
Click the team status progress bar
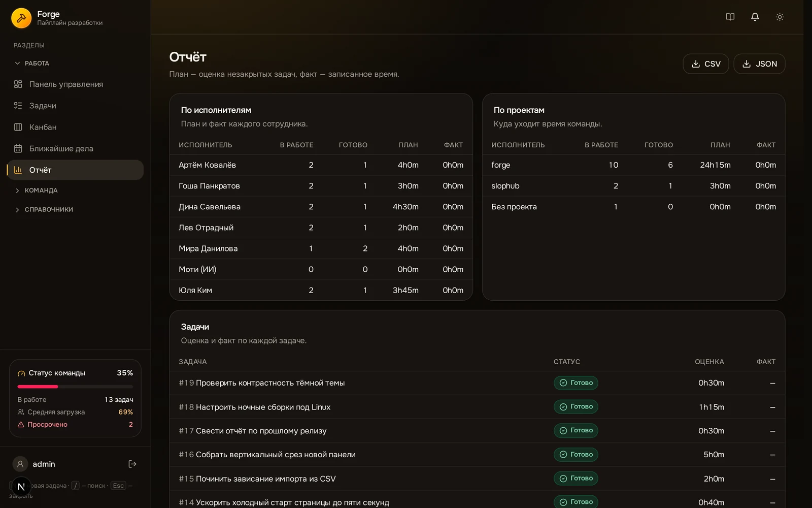pyautogui.click(x=75, y=387)
